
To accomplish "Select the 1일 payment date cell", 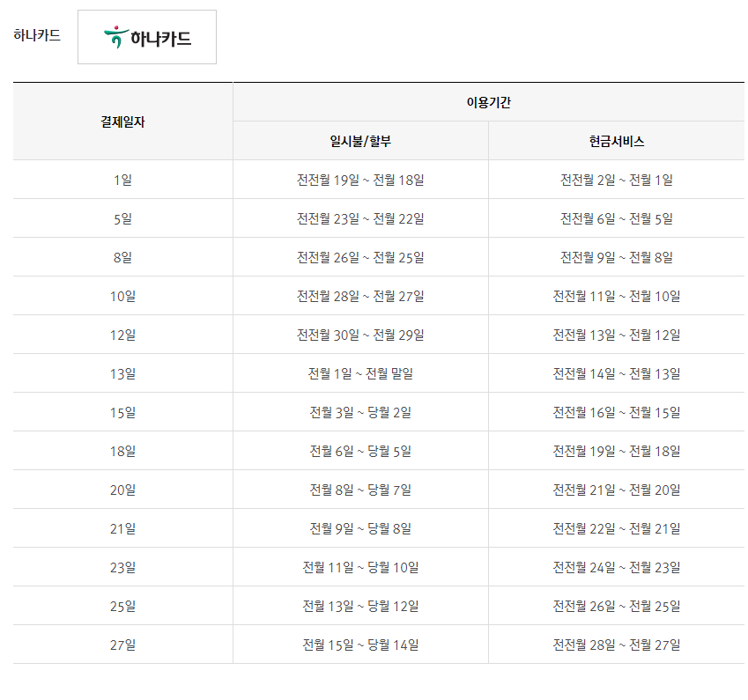I will click(122, 180).
